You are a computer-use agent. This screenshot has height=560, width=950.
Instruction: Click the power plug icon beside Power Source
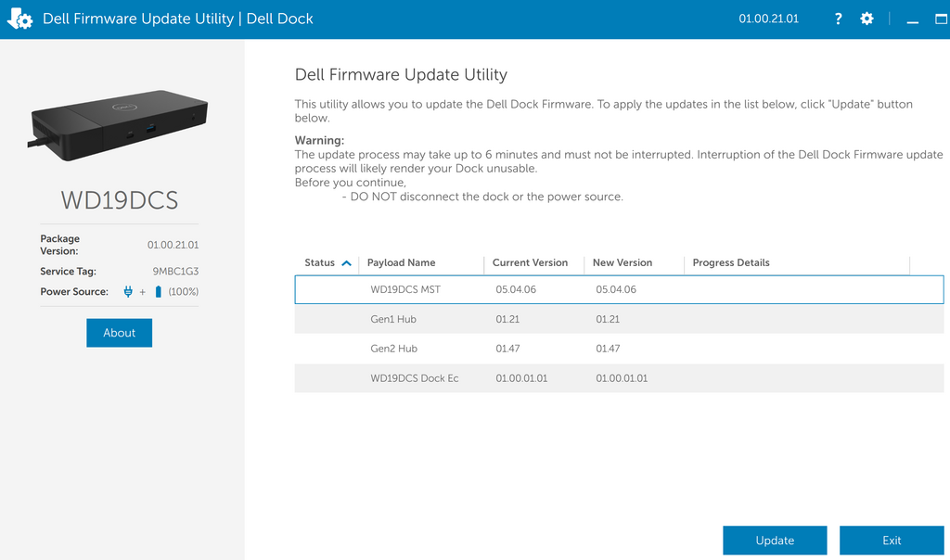tap(128, 292)
